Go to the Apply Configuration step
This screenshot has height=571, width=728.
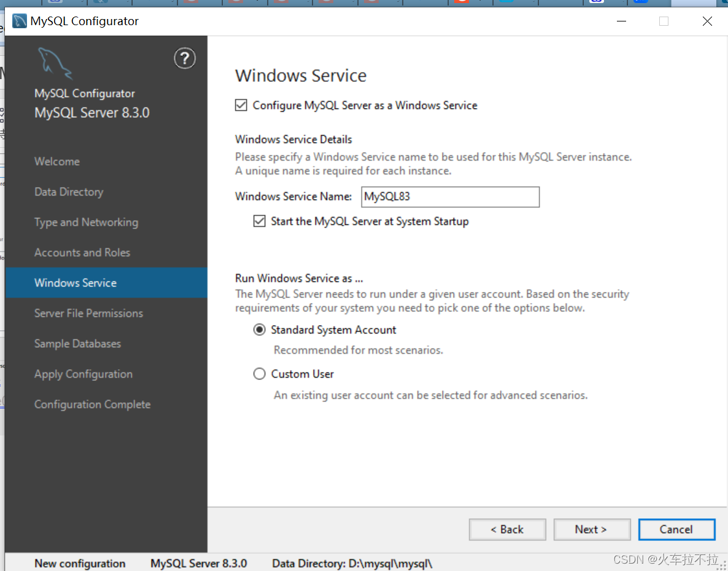(106, 374)
